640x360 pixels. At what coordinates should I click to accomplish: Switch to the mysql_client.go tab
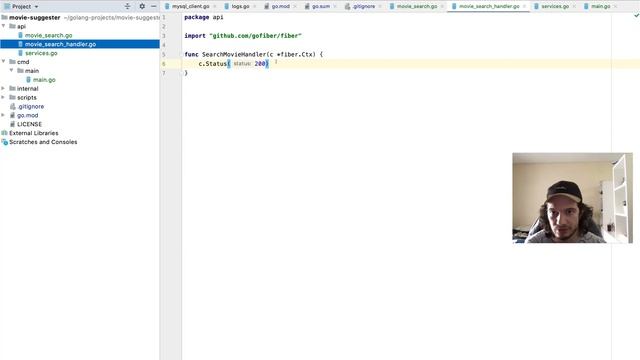pos(190,7)
